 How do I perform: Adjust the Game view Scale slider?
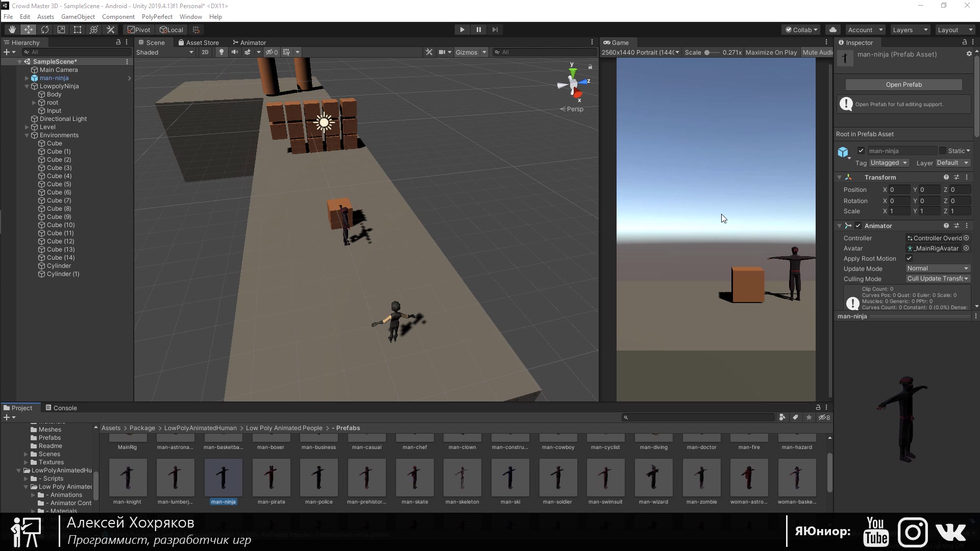[x=712, y=52]
